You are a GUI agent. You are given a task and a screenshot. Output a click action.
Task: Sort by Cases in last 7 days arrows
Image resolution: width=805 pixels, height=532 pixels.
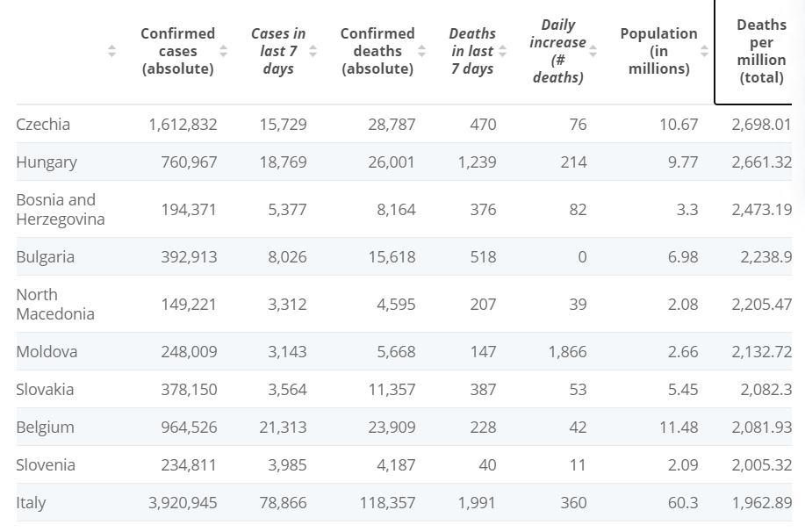coord(313,51)
